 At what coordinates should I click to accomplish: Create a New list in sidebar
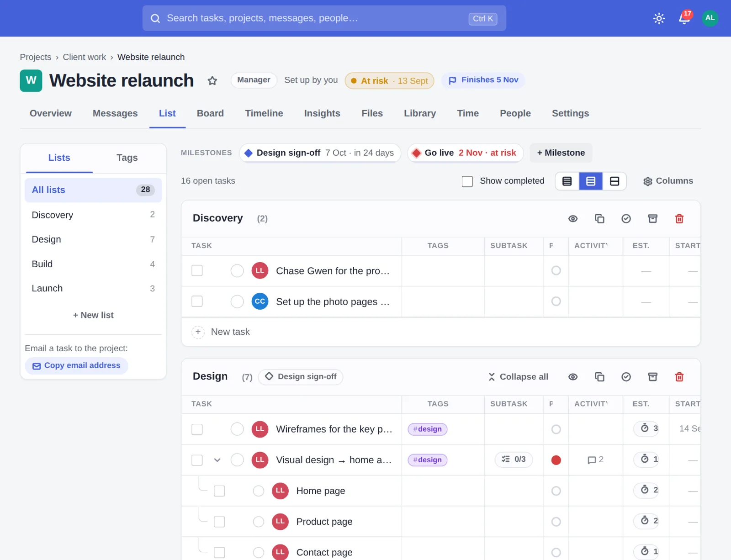tap(93, 315)
